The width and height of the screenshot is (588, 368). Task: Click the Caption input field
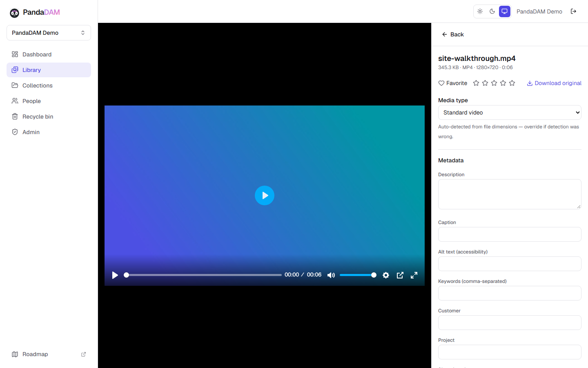tap(510, 234)
